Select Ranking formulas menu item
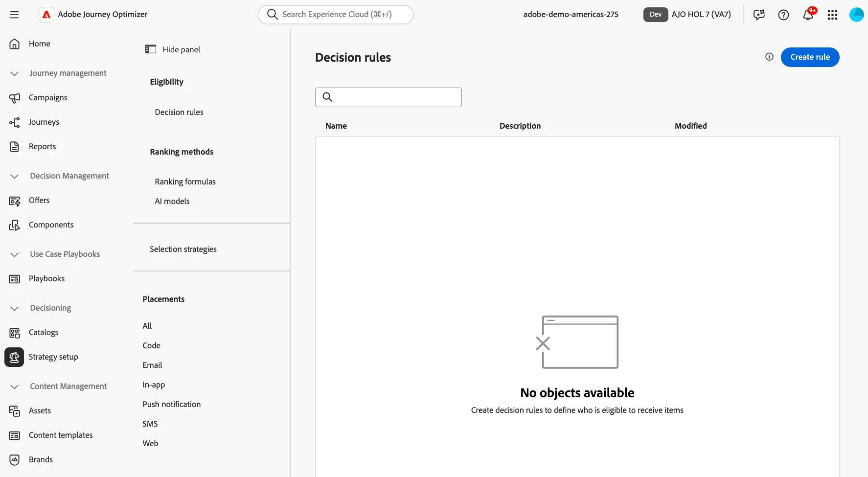The height and width of the screenshot is (477, 868). 185,182
